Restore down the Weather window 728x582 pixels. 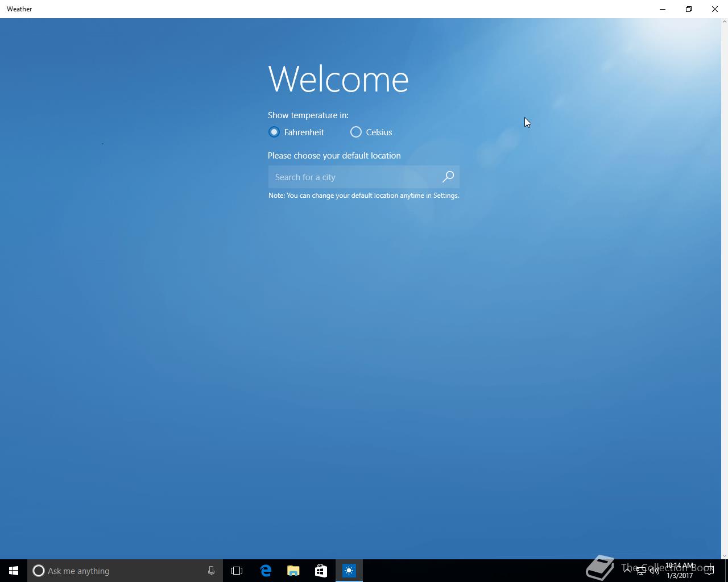click(x=689, y=9)
